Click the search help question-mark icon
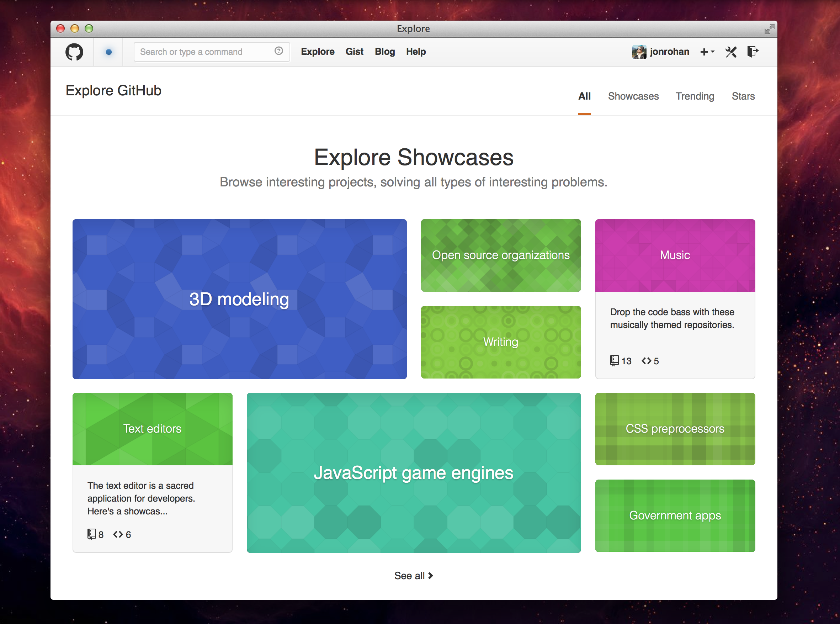 click(278, 51)
